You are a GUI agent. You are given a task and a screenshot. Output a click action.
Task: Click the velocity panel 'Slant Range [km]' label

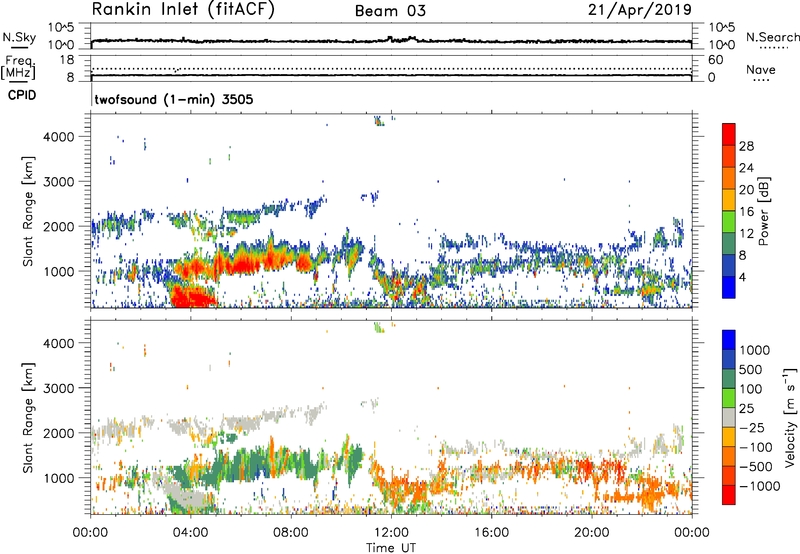28,418
